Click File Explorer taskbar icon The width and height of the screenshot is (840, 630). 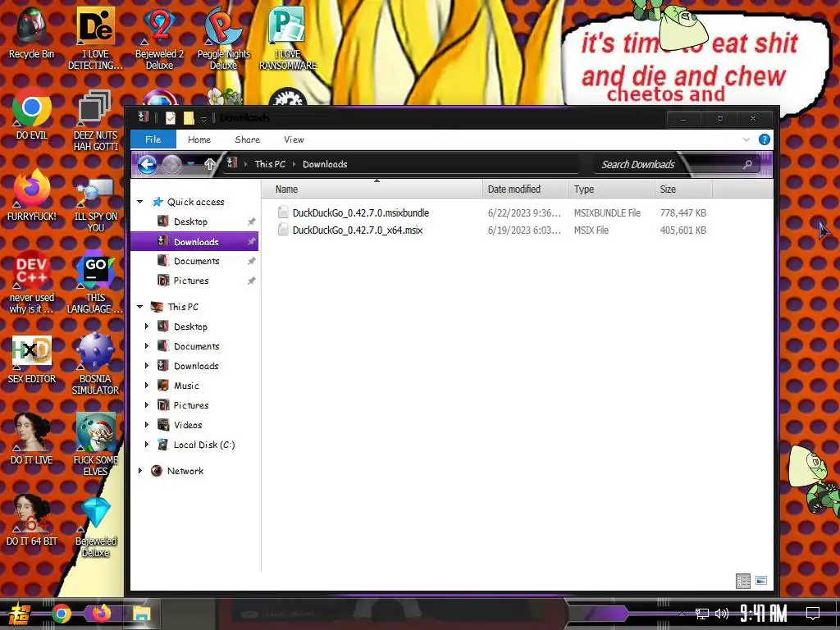(141, 614)
